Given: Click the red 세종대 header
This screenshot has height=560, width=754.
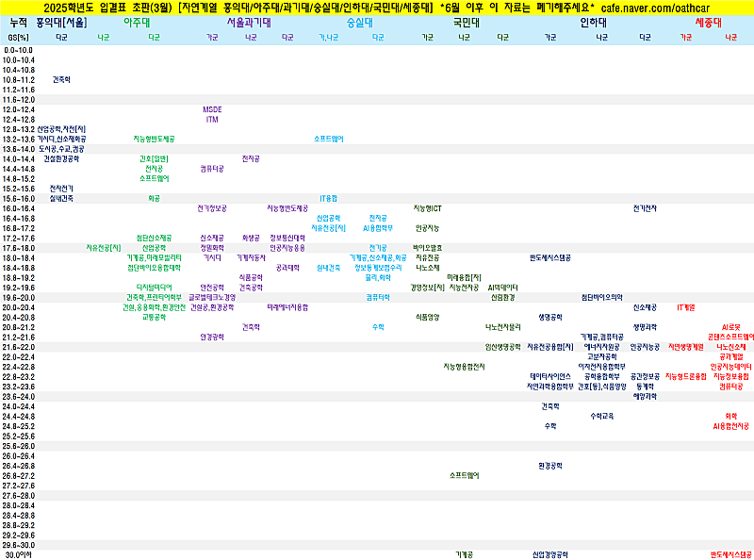Looking at the screenshot, I should 707,21.
